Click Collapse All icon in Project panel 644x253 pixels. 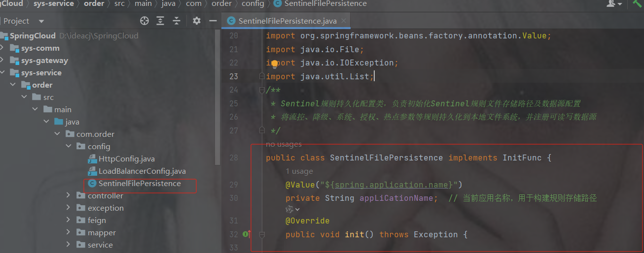pos(177,21)
